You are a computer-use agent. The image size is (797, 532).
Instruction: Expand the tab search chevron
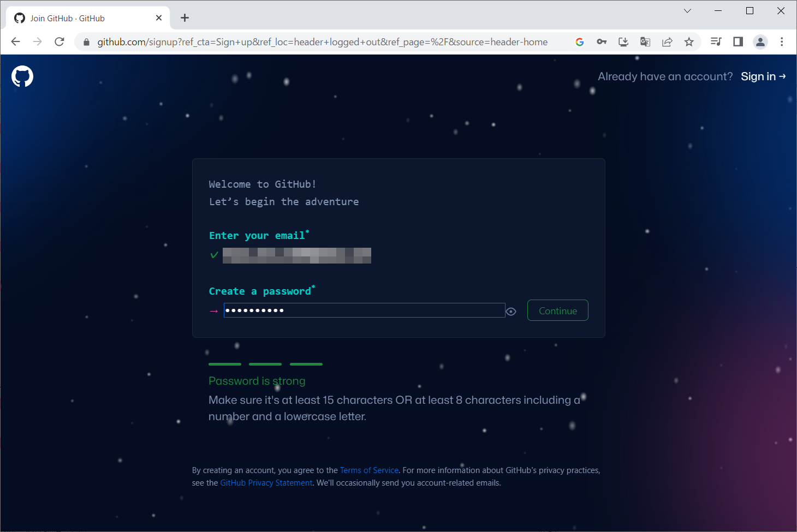(x=687, y=11)
